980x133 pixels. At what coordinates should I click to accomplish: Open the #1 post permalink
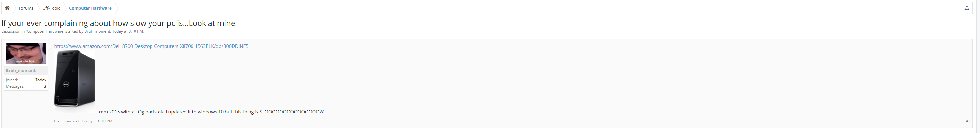(x=968, y=121)
